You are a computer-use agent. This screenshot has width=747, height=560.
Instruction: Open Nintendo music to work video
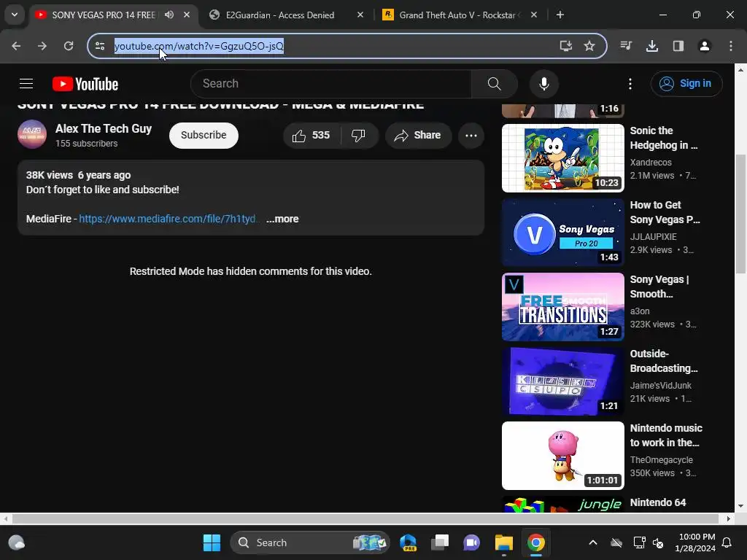[666, 435]
